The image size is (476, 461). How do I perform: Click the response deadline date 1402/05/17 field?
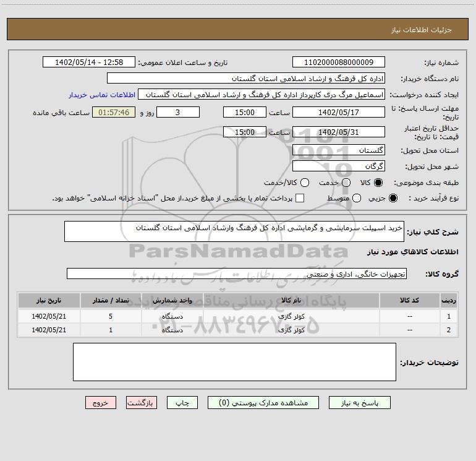click(x=339, y=112)
